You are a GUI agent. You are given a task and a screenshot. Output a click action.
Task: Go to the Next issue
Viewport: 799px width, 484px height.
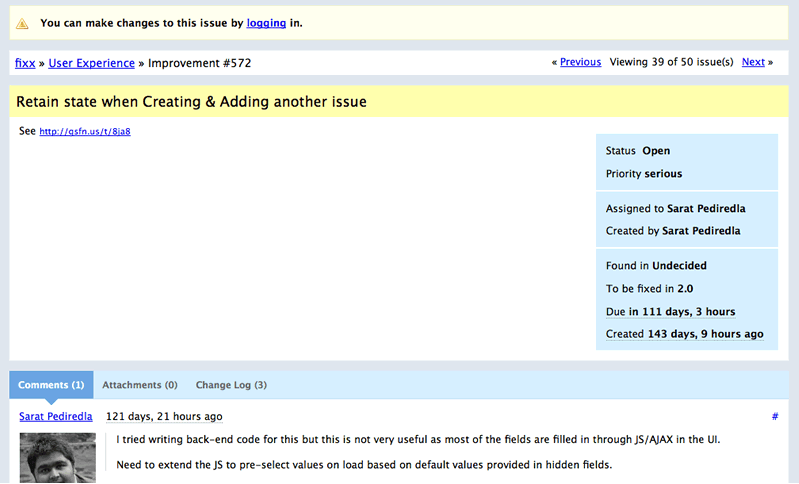pos(753,62)
